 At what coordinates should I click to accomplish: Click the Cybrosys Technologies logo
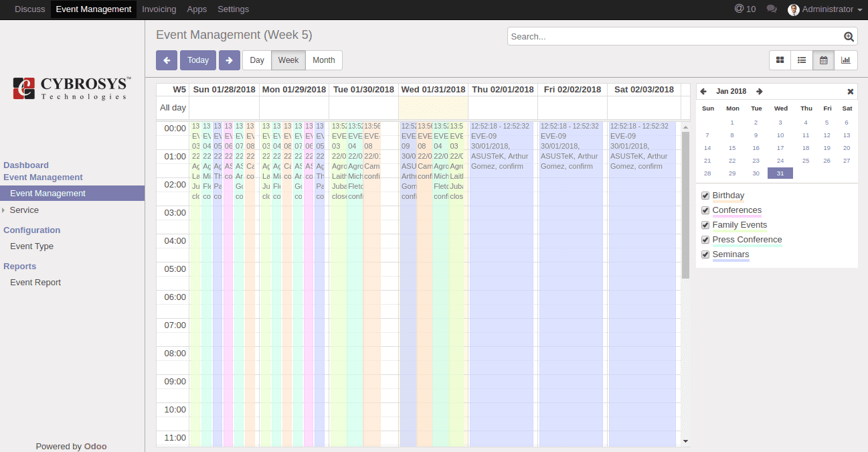(69, 88)
